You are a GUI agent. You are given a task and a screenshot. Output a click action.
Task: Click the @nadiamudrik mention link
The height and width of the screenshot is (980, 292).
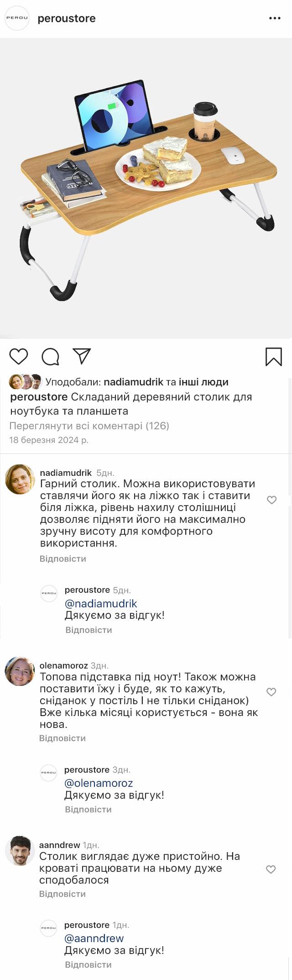pyautogui.click(x=101, y=604)
